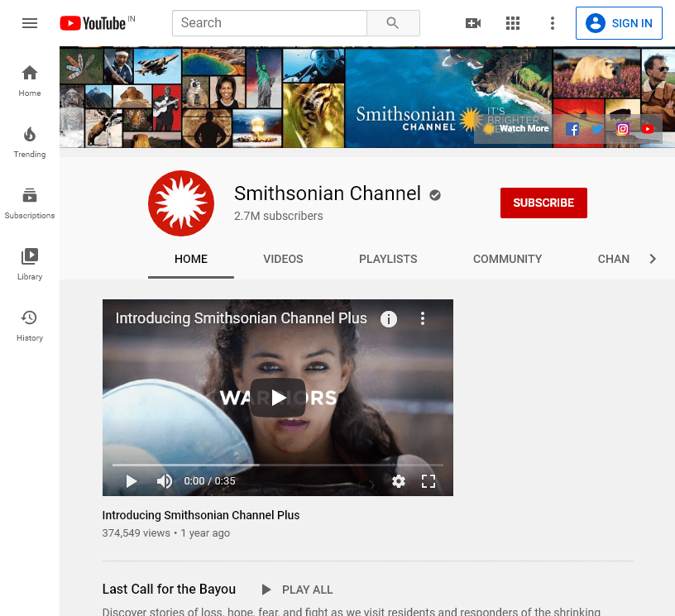
Task: Expand more tabs with the right chevron
Action: point(653,259)
